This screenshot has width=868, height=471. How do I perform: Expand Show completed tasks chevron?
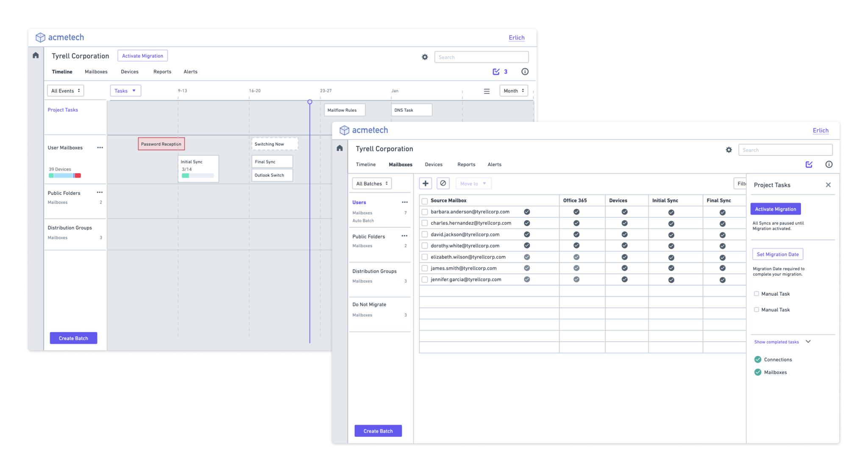click(808, 342)
